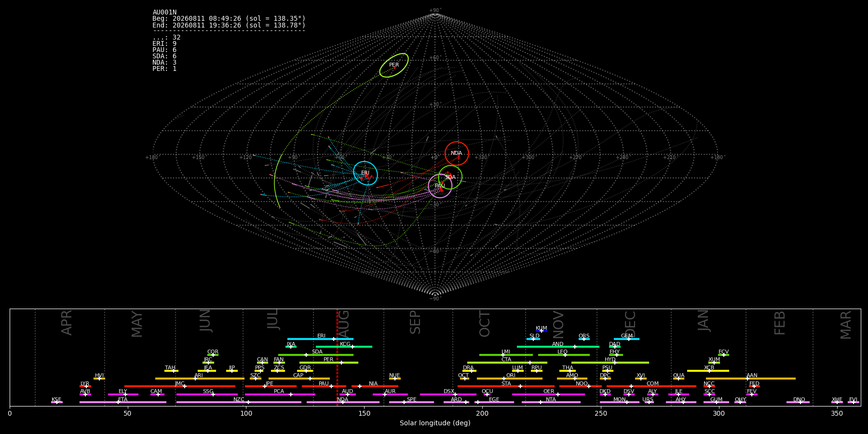Click the 'ERI: 9' count in legend
This screenshot has height=434, width=868.
pos(164,44)
